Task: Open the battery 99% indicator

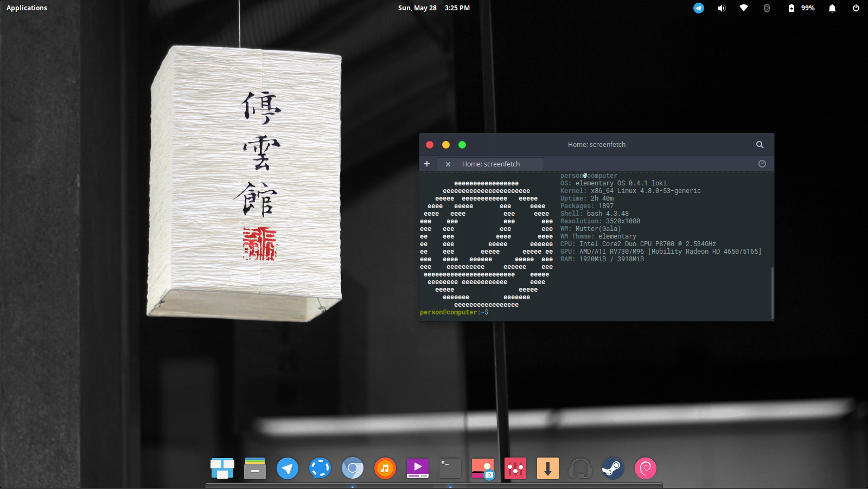Action: coord(801,8)
